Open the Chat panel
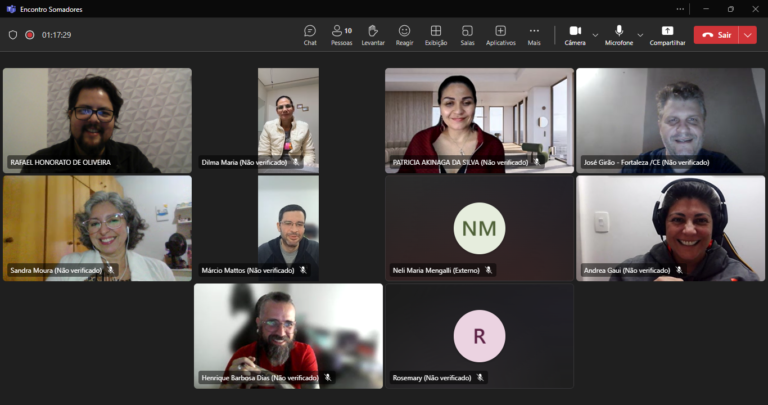Screen dimensions: 768x405 [310, 35]
